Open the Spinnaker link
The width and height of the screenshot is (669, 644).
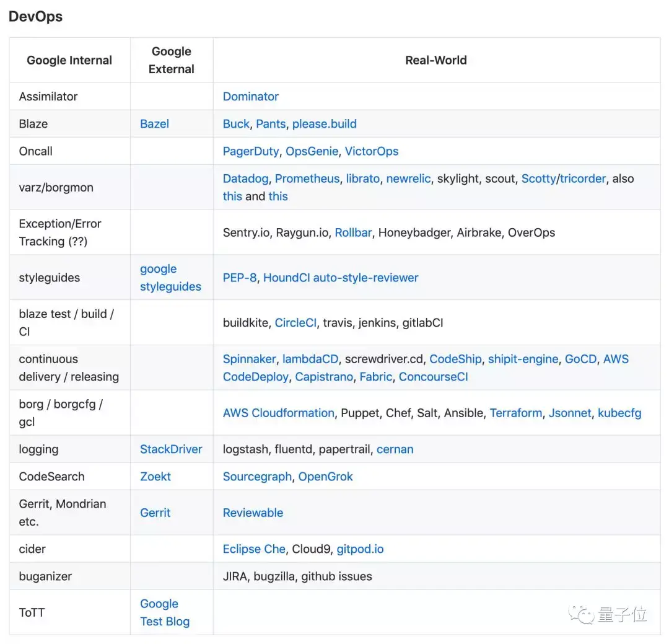click(249, 359)
